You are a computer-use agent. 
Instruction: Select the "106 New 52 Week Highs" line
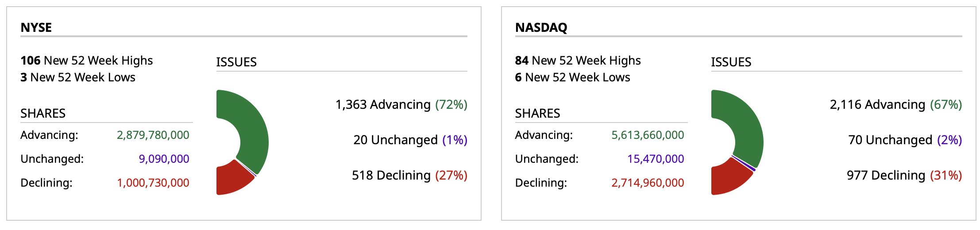(87, 61)
